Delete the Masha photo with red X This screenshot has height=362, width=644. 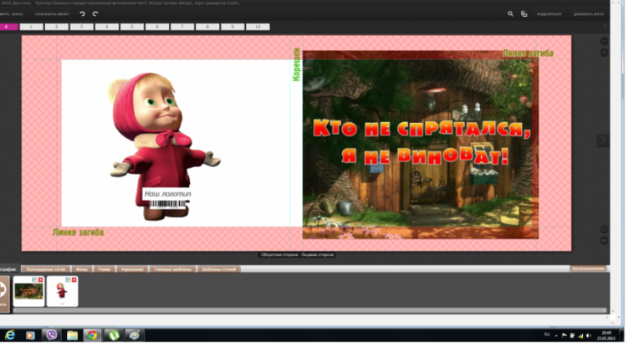click(74, 279)
